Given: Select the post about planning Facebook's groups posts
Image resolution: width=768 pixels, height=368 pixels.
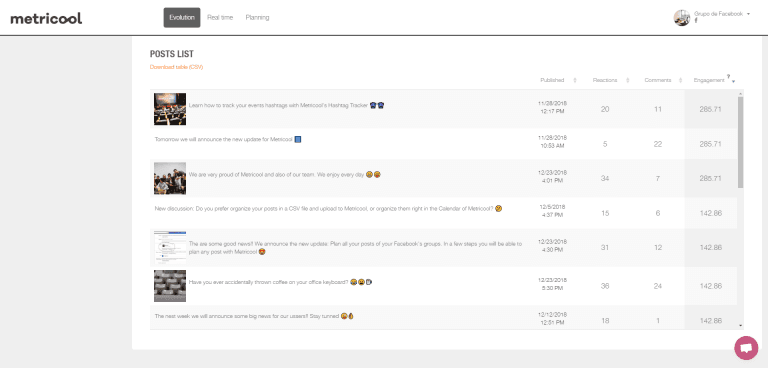Looking at the screenshot, I should (355, 247).
